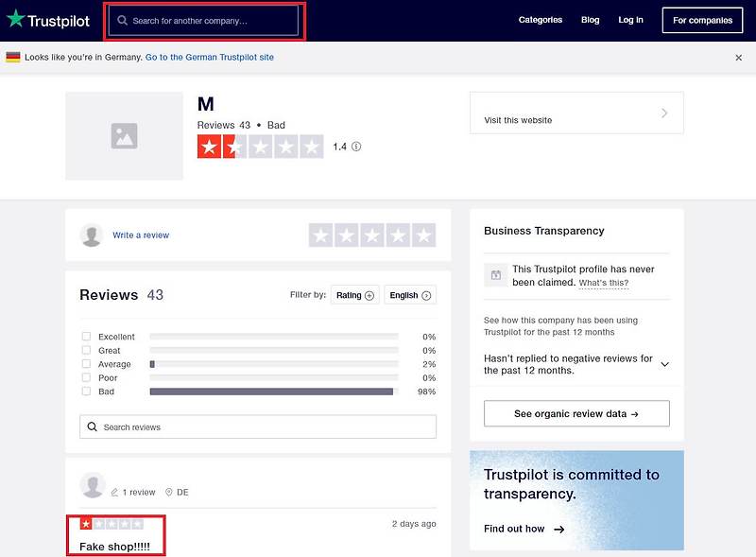Dismiss the Germany site banner
756x557 pixels.
(x=738, y=58)
